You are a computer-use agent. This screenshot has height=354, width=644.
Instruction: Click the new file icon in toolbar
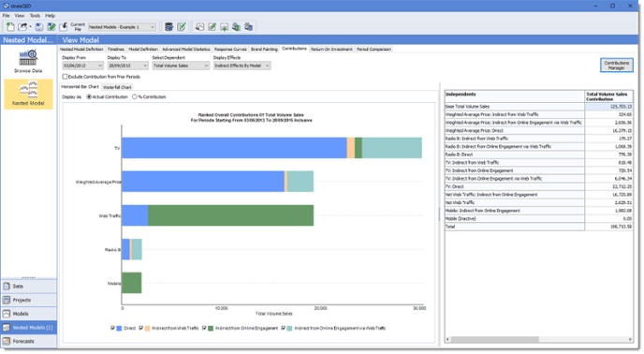(x=10, y=27)
